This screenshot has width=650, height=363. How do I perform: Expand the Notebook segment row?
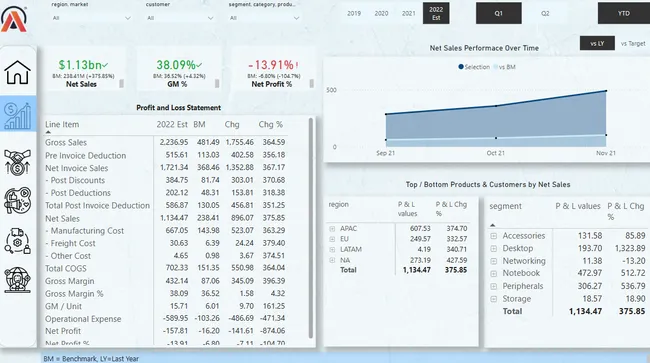click(493, 273)
